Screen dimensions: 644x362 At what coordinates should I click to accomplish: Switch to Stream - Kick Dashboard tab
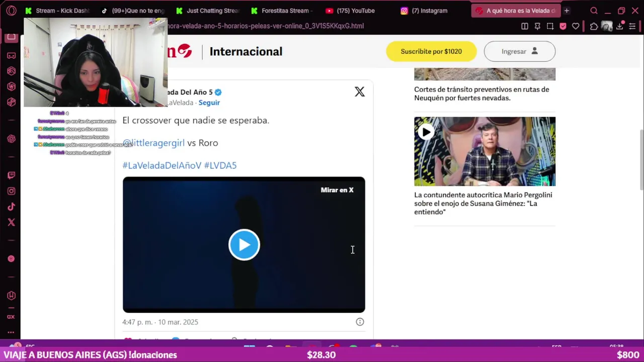57,11
